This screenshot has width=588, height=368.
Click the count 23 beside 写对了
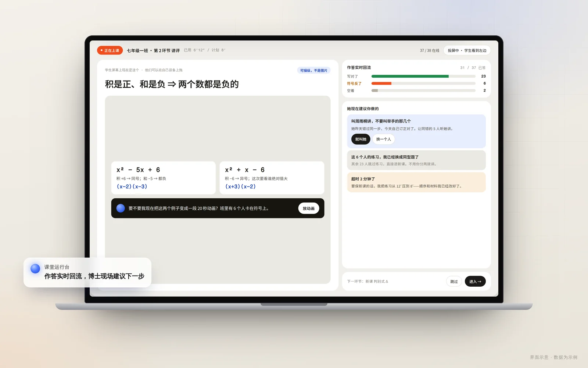(x=483, y=76)
